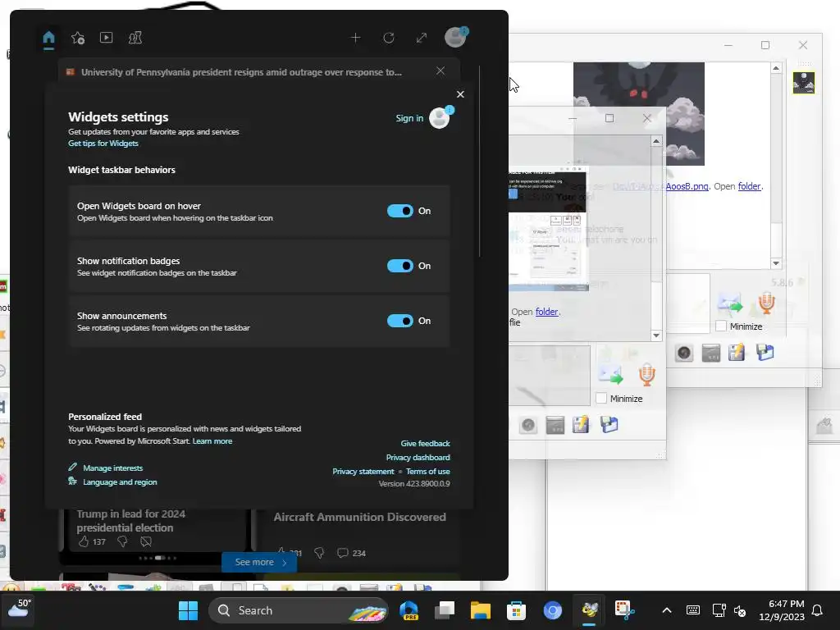Open Manage interests
Viewport: 840px width, 630px height.
[x=112, y=468]
